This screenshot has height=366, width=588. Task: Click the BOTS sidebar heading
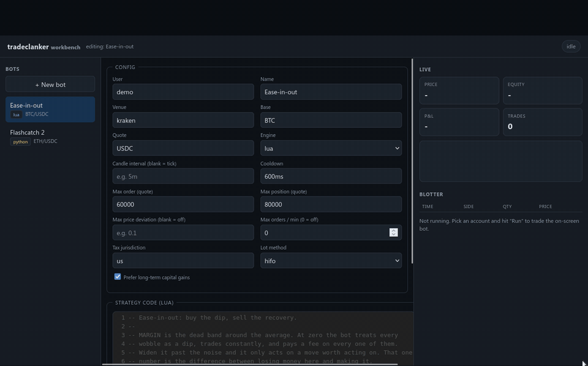[x=12, y=69]
